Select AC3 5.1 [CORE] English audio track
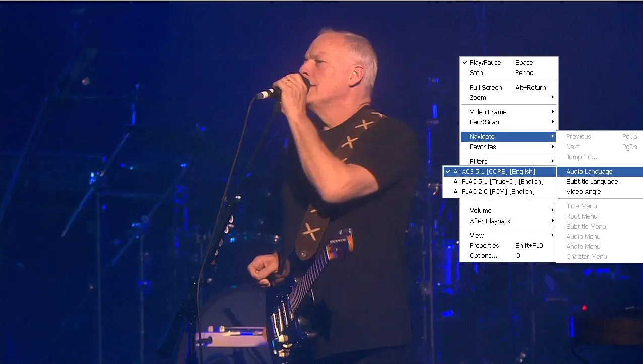 (x=499, y=172)
